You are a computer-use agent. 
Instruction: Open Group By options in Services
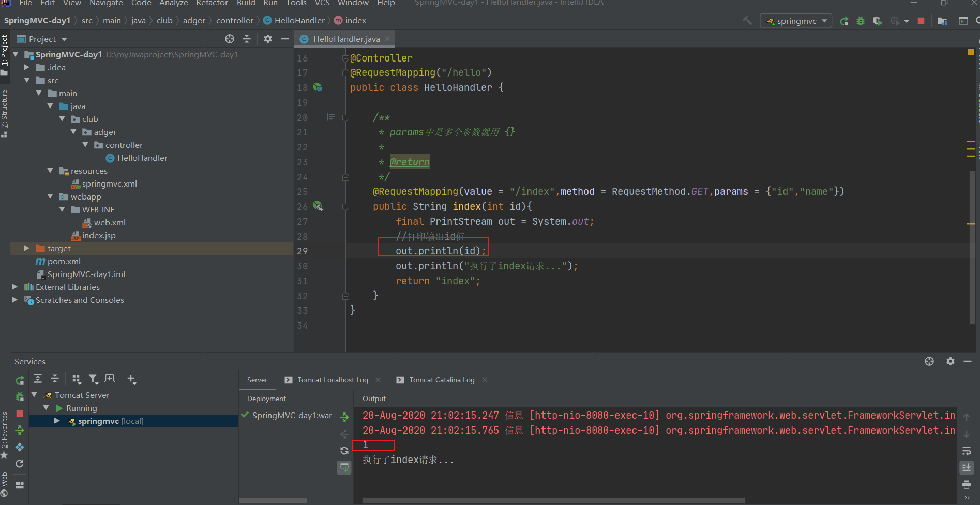[x=77, y=379]
